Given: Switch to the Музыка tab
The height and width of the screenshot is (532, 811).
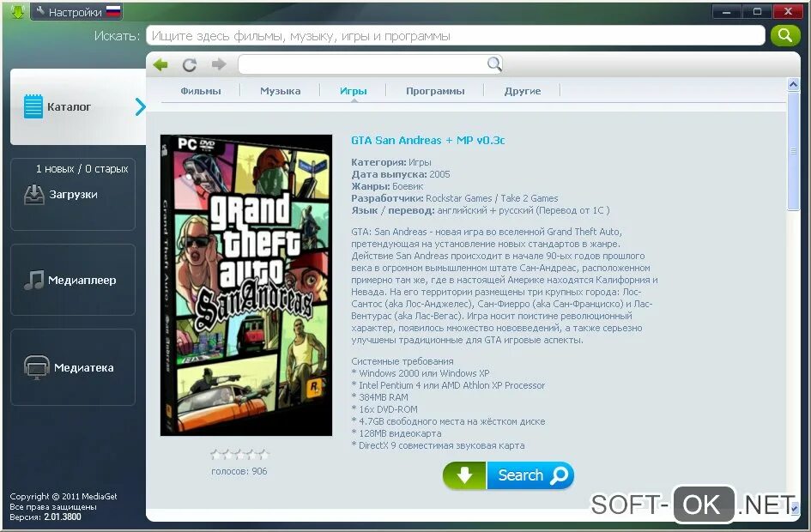Looking at the screenshot, I should [x=281, y=91].
